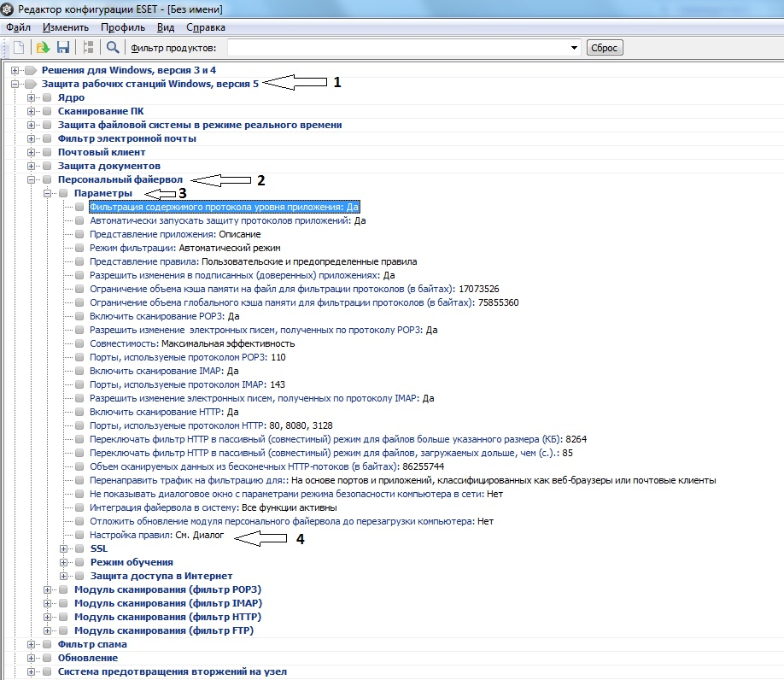Click marker icon next to Сканирование ПК
This screenshot has width=784, height=680.
(x=47, y=111)
